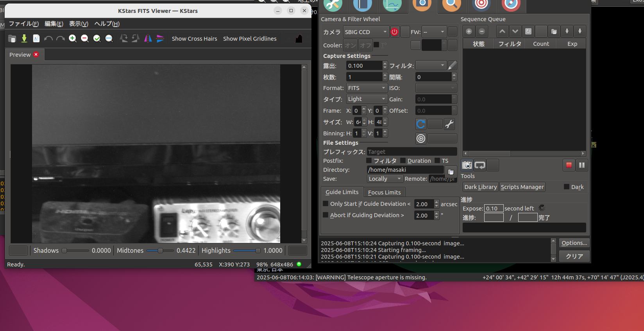
Task: Open the FW filter wheel dropdown
Action: 434,32
